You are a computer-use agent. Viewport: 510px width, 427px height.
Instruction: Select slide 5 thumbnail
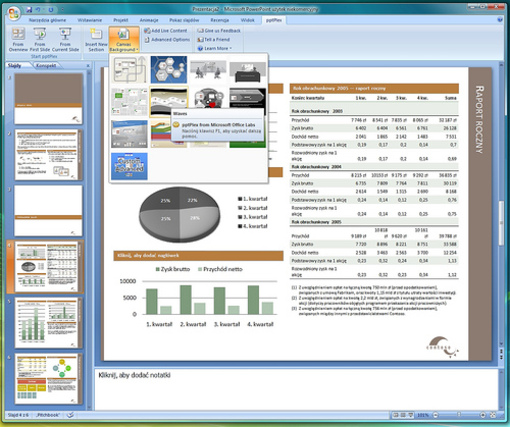tap(48, 323)
